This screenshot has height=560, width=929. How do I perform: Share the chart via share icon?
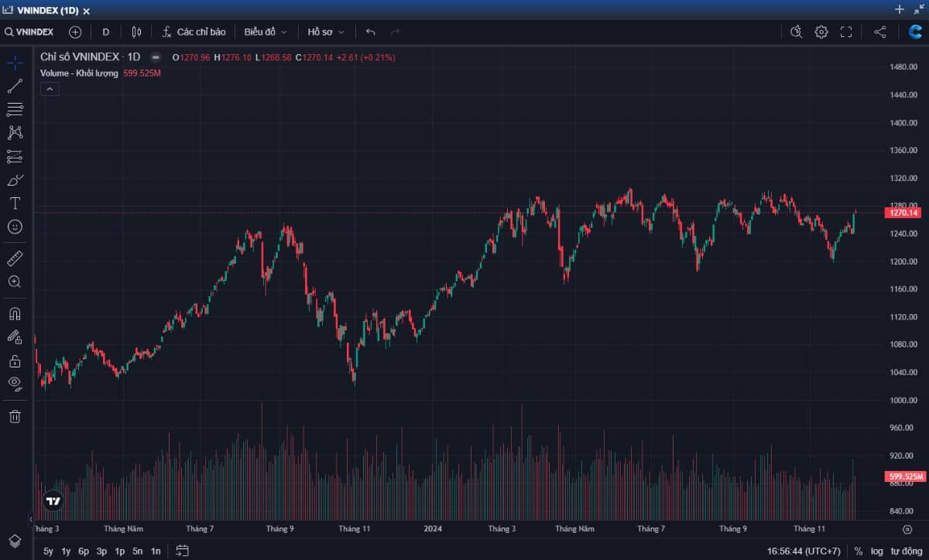coord(880,32)
